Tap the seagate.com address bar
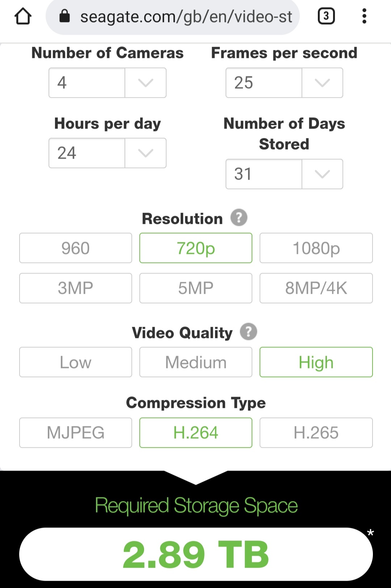The image size is (391, 588). click(x=173, y=17)
